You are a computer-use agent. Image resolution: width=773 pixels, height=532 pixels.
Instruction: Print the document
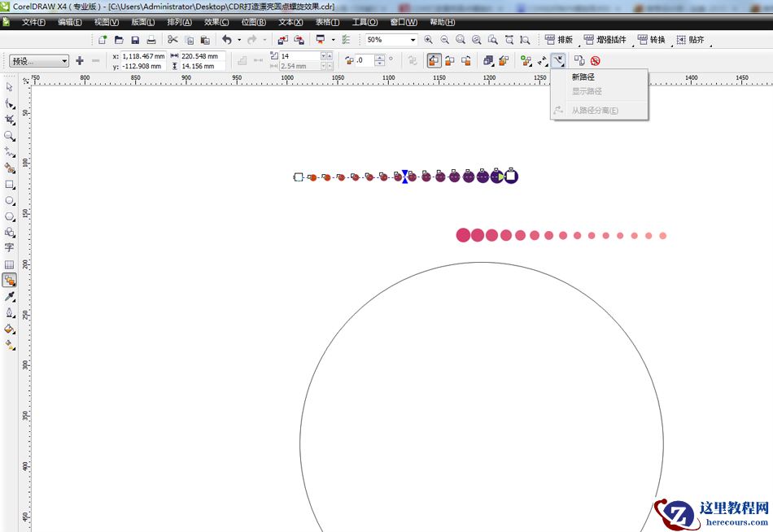tap(151, 40)
